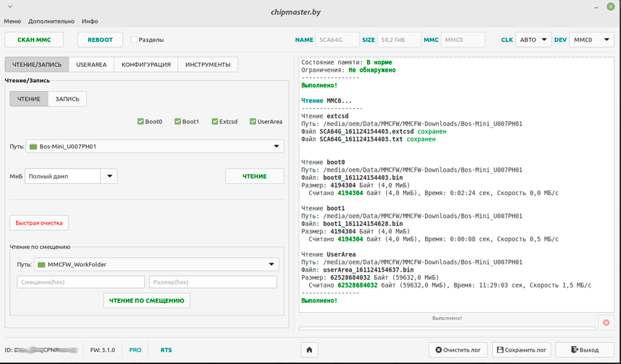
Task: Minimize the chipmaster.by window
Action: click(x=596, y=7)
